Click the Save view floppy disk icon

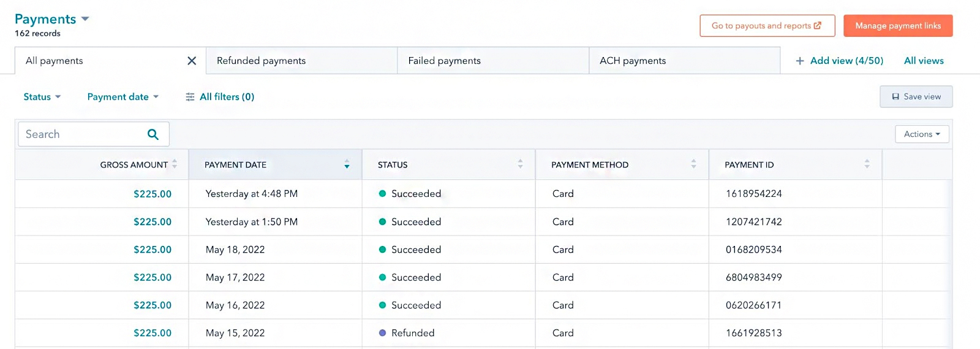pos(895,97)
